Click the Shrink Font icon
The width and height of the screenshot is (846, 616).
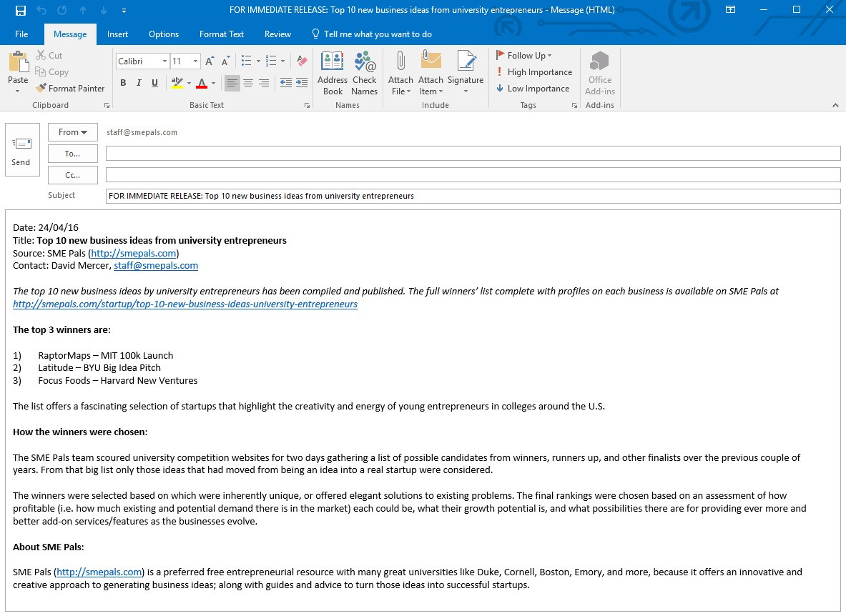point(225,61)
